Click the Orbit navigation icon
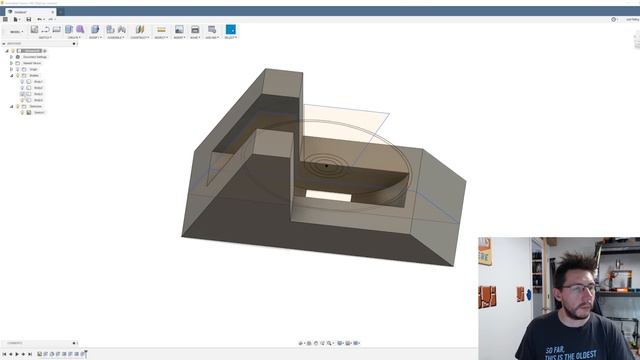The height and width of the screenshot is (360, 640). pyautogui.click(x=301, y=343)
